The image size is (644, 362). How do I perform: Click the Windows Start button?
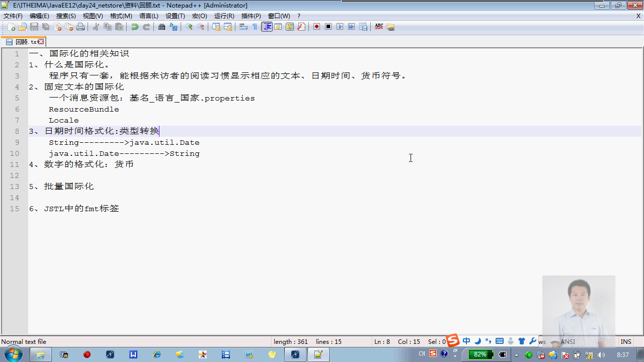(13, 354)
